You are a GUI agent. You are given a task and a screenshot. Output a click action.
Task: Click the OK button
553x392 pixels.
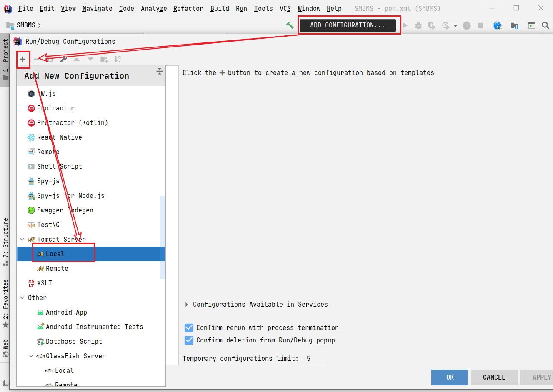pyautogui.click(x=450, y=377)
